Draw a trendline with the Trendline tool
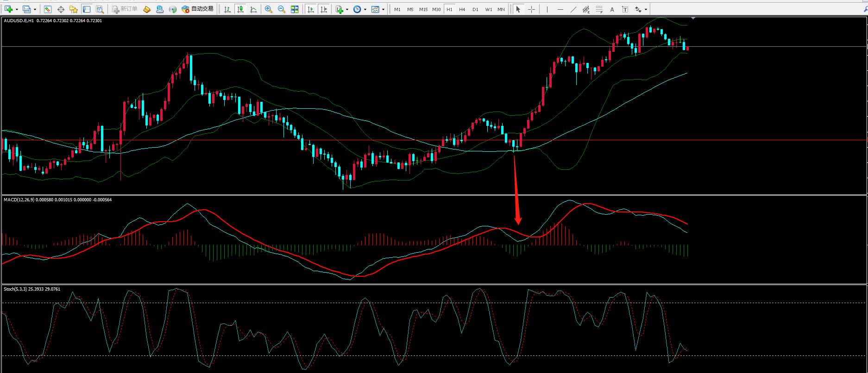Screen dimensions: 868x373 tap(573, 9)
